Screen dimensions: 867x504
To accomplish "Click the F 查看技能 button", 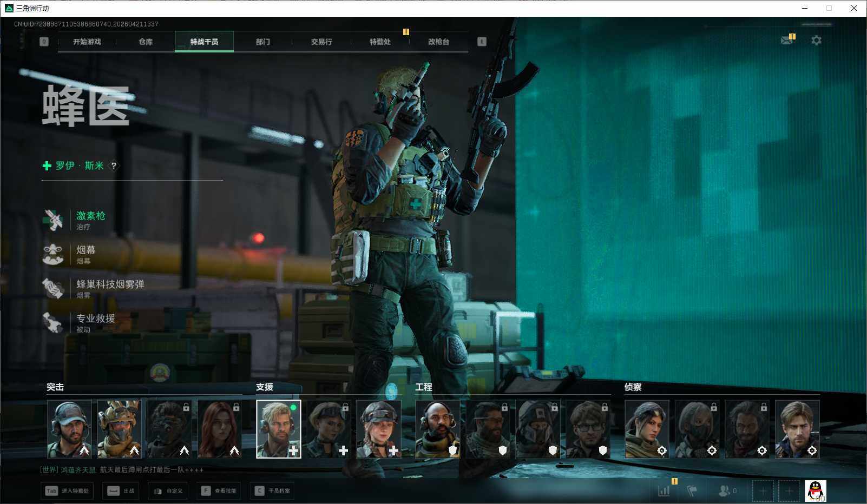I will click(x=219, y=491).
